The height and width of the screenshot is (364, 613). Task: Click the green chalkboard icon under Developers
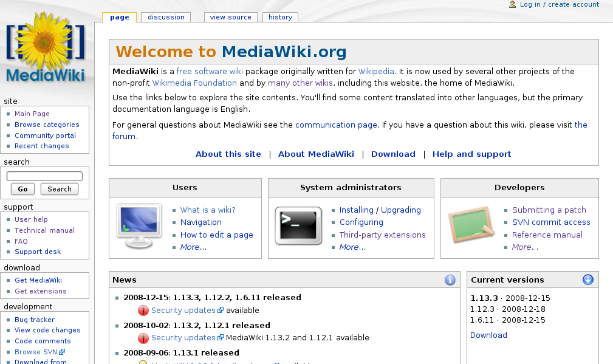pos(471,224)
